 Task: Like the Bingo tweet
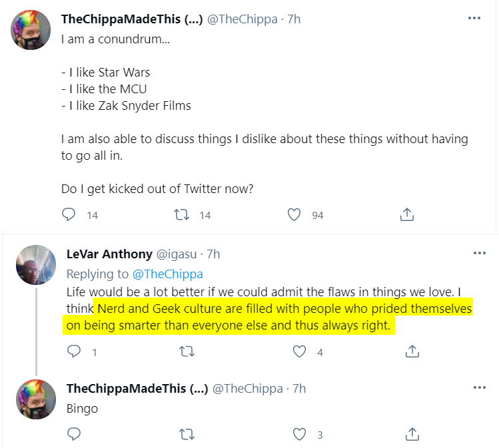point(299,434)
